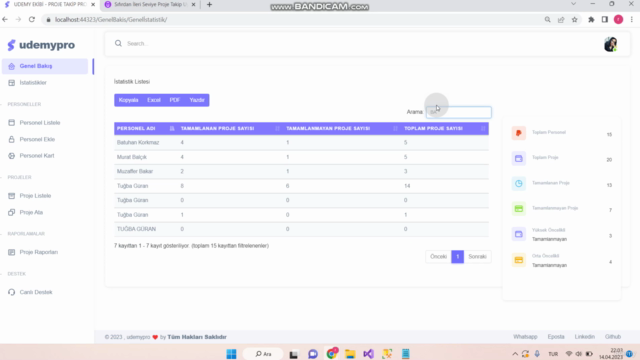Sort by Tamamlanan Proje Sayısı column

(x=230, y=128)
